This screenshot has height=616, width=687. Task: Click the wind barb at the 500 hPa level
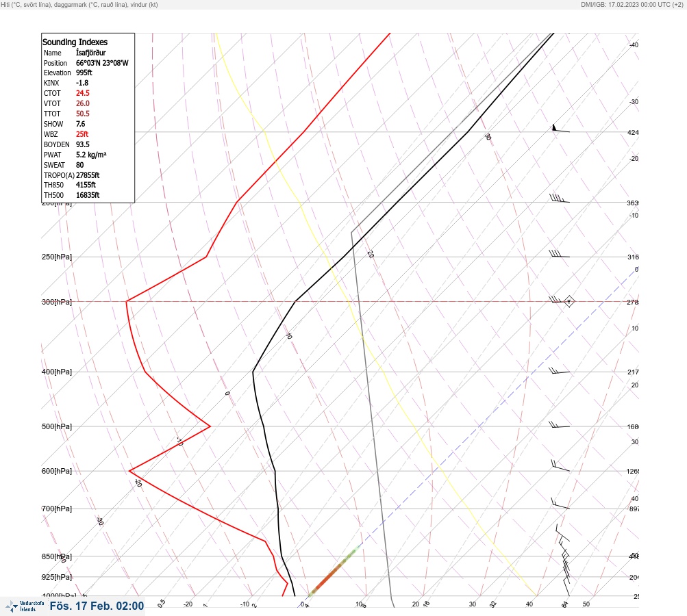click(560, 424)
